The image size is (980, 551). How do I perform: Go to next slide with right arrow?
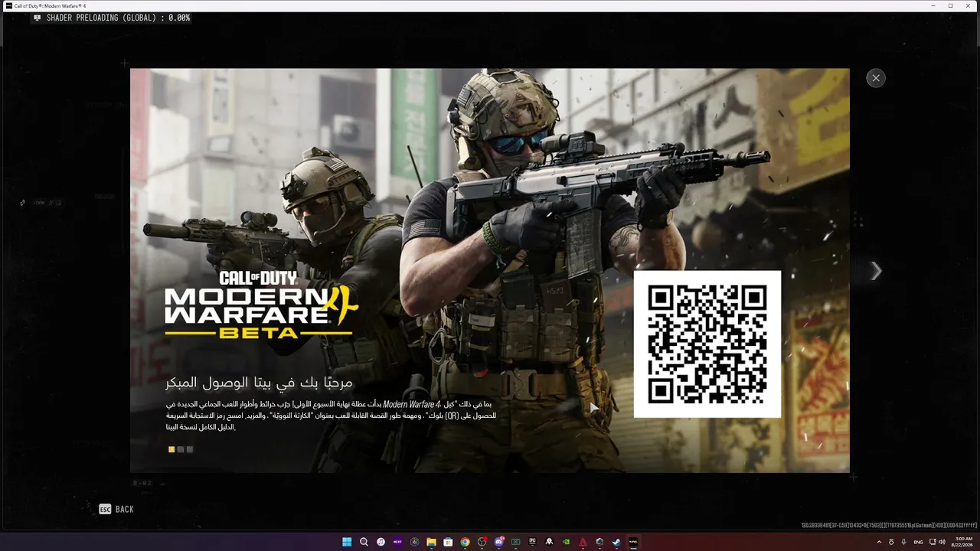[x=876, y=271]
